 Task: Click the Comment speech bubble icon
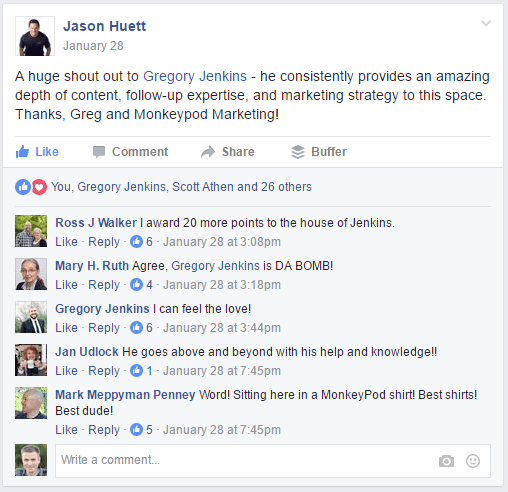tap(99, 152)
